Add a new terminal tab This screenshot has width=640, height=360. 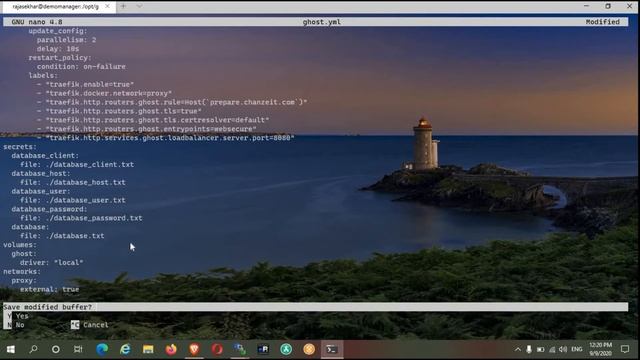click(x=123, y=7)
